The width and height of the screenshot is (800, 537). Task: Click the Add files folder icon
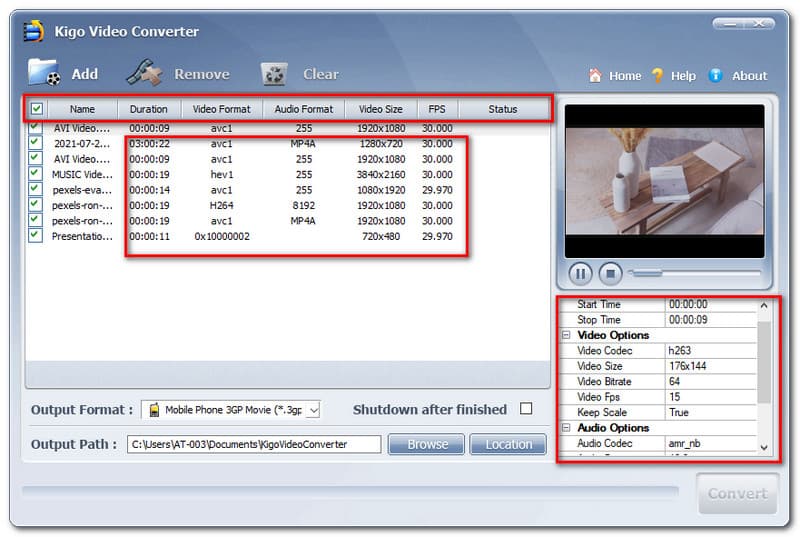45,73
